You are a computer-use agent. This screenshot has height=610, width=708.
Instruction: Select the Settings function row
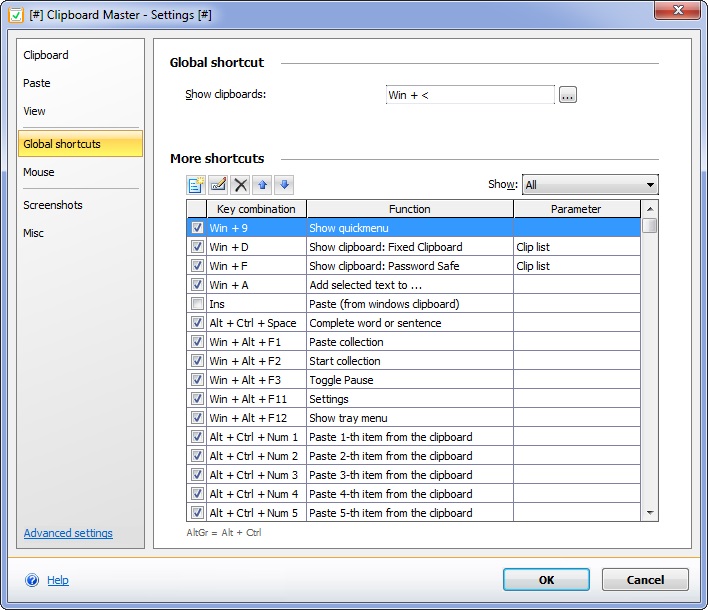point(414,398)
